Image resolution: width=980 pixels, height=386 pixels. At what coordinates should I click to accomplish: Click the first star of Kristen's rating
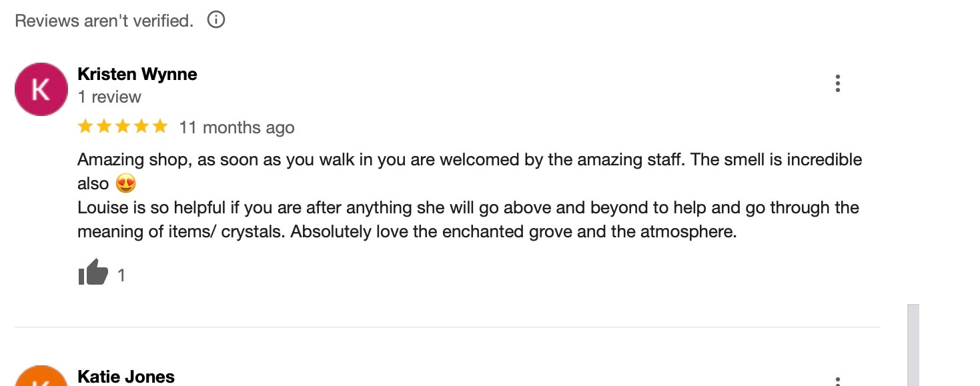pyautogui.click(x=85, y=127)
